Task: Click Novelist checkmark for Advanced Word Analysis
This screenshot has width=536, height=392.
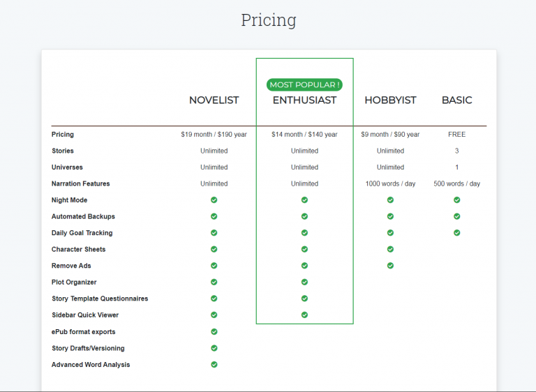Action: tap(214, 364)
